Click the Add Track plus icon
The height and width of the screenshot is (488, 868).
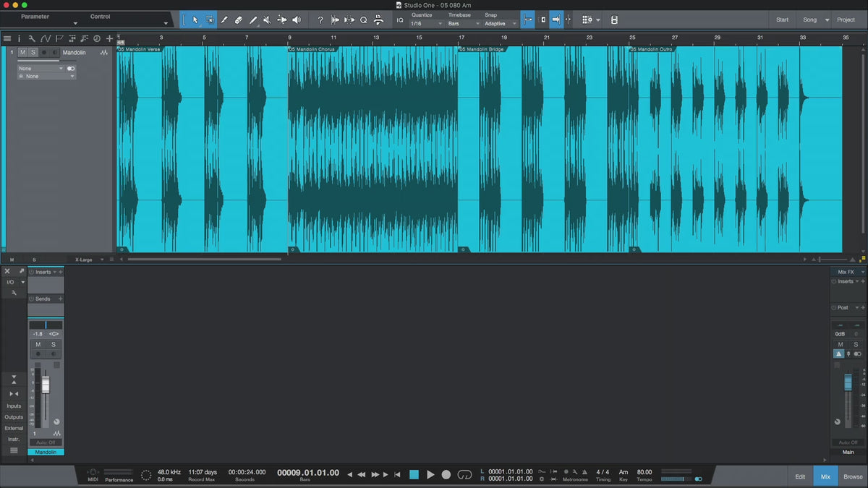point(109,38)
